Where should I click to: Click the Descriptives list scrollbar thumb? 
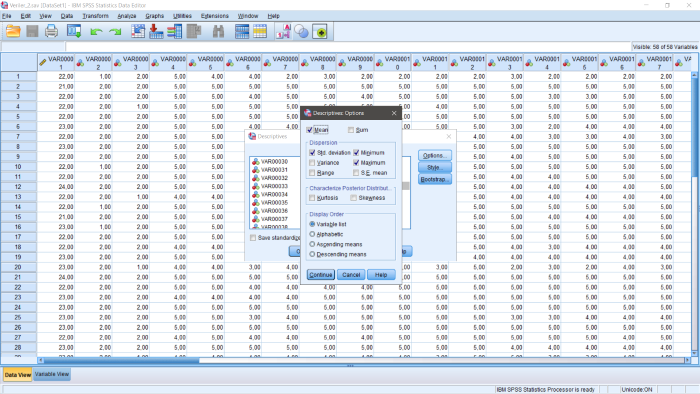405,186
